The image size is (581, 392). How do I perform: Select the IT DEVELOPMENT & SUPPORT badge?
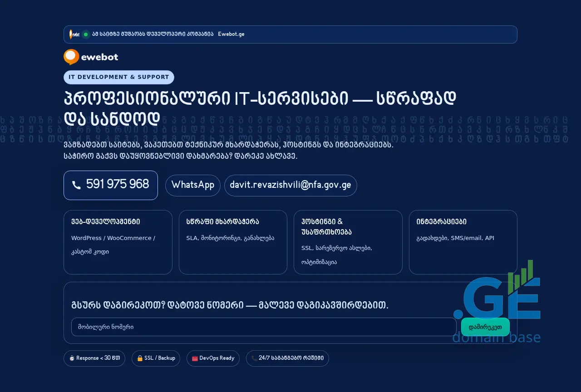point(118,77)
